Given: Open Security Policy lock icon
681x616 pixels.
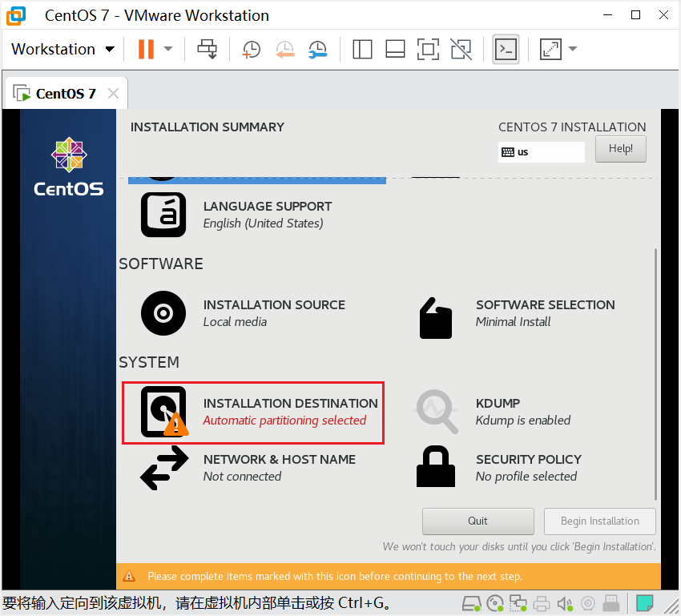Looking at the screenshot, I should [x=436, y=466].
